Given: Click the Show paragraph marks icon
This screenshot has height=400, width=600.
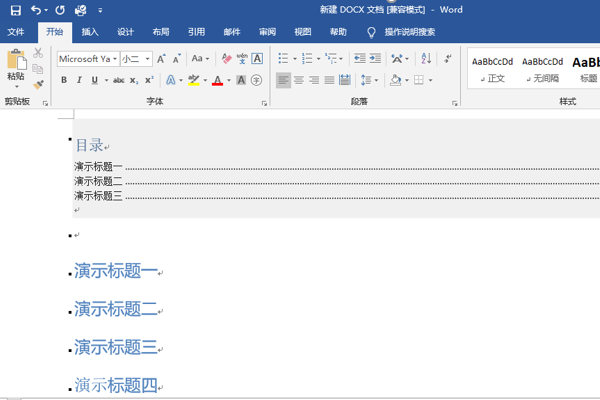Looking at the screenshot, I should (447, 58).
